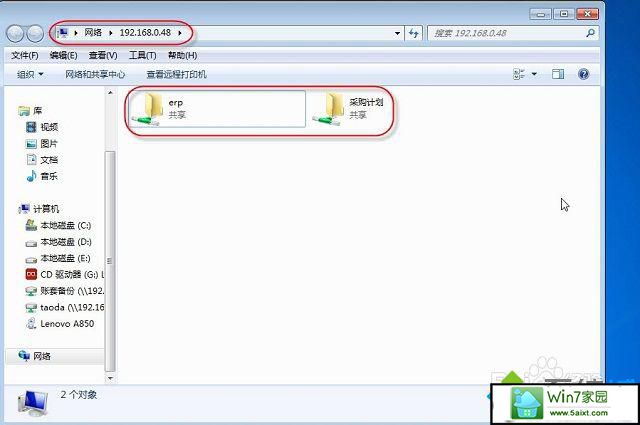The width and height of the screenshot is (640, 425).
Task: Open the 组织 organize dropdown
Action: tap(30, 74)
